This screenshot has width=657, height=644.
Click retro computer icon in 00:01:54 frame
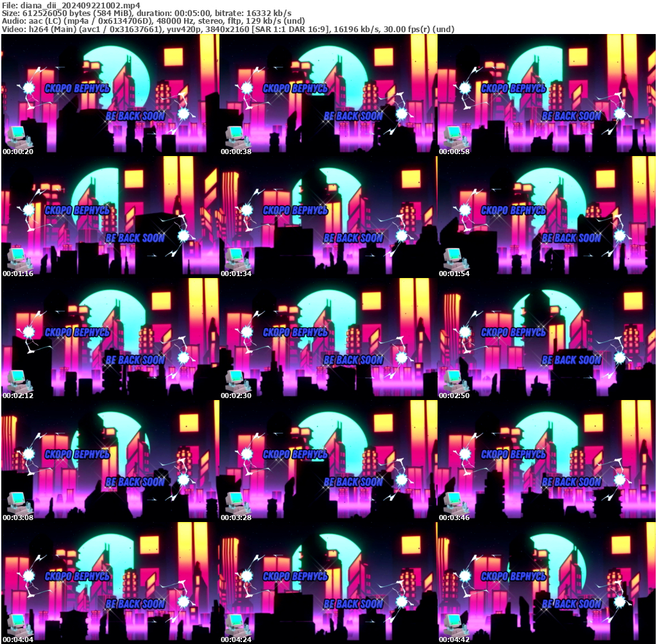pyautogui.click(x=453, y=258)
